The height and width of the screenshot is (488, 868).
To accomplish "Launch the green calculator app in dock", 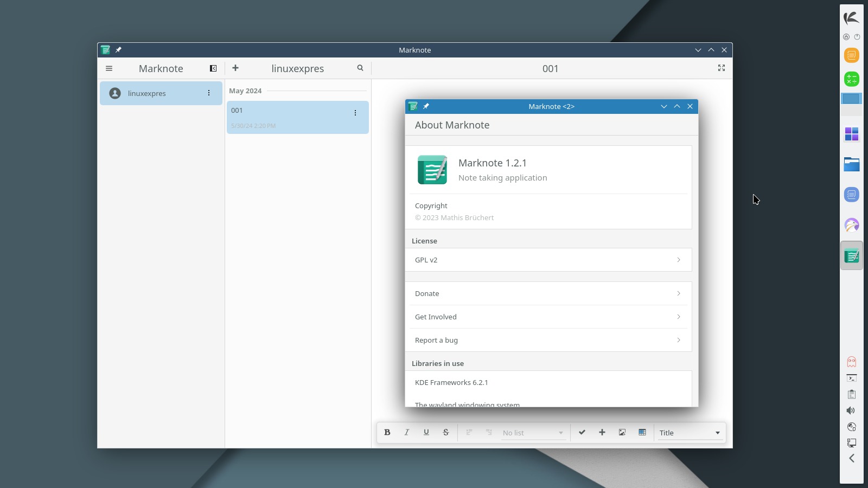I will coord(852,79).
